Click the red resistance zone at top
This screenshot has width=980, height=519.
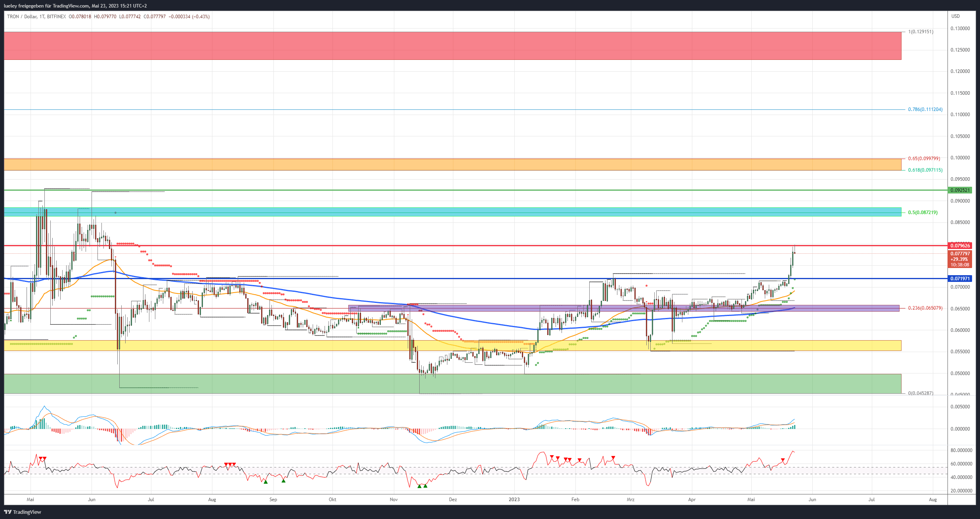click(453, 46)
